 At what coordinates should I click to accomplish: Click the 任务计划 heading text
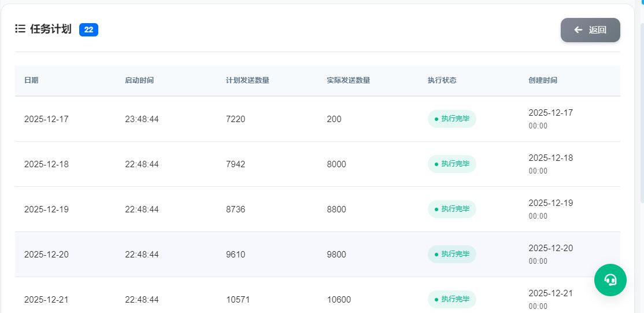click(50, 29)
